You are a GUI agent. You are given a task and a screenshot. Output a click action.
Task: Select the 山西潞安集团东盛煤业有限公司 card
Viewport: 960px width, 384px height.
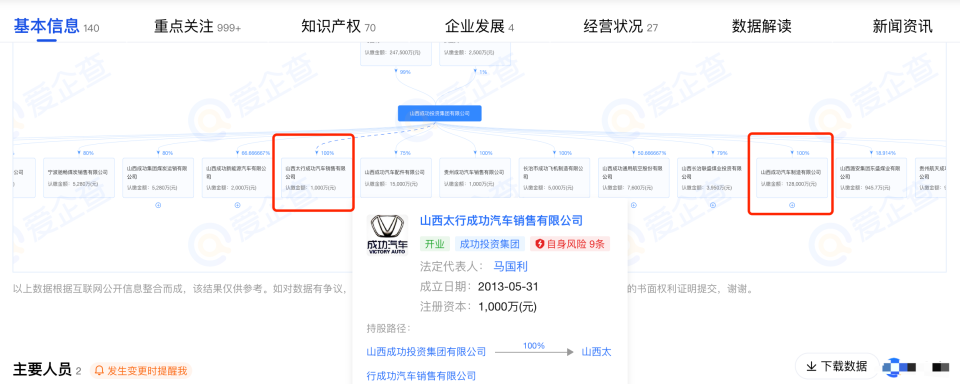click(871, 178)
